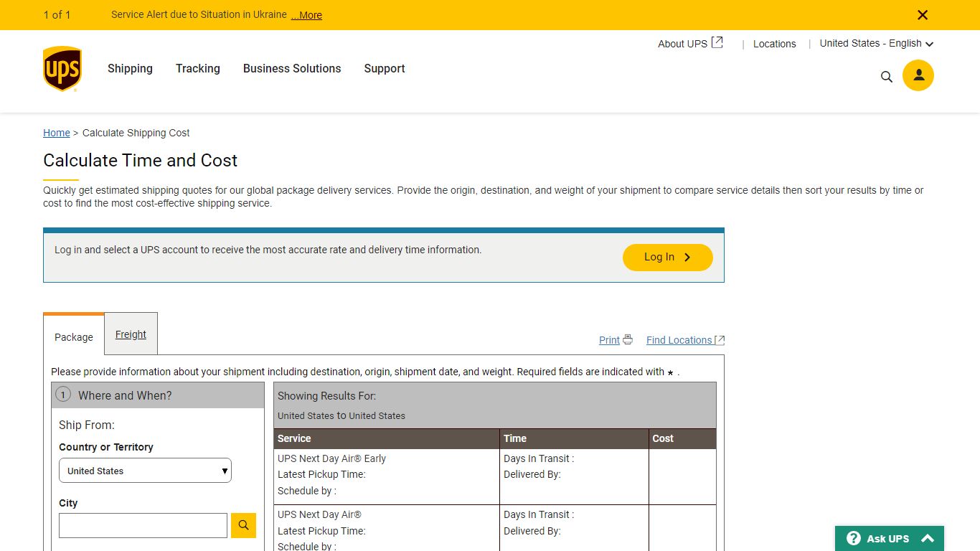Image resolution: width=980 pixels, height=551 pixels.
Task: Dismiss the service alert banner
Action: click(x=923, y=15)
